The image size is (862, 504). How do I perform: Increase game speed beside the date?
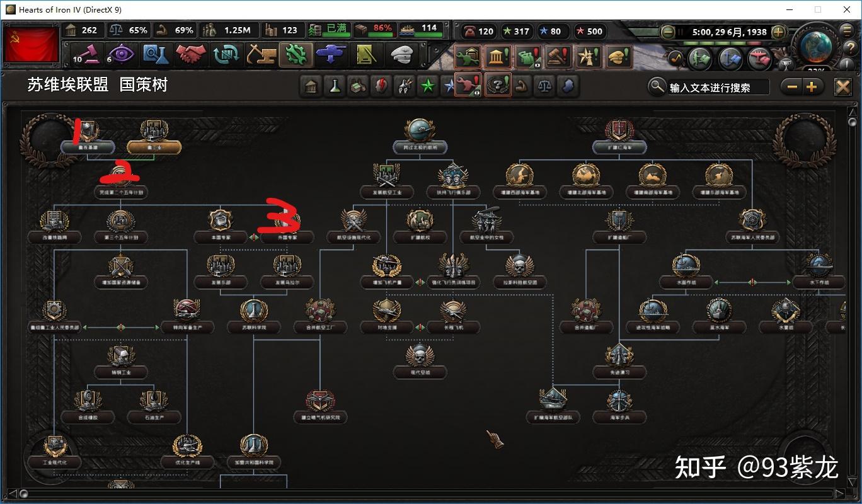point(778,31)
